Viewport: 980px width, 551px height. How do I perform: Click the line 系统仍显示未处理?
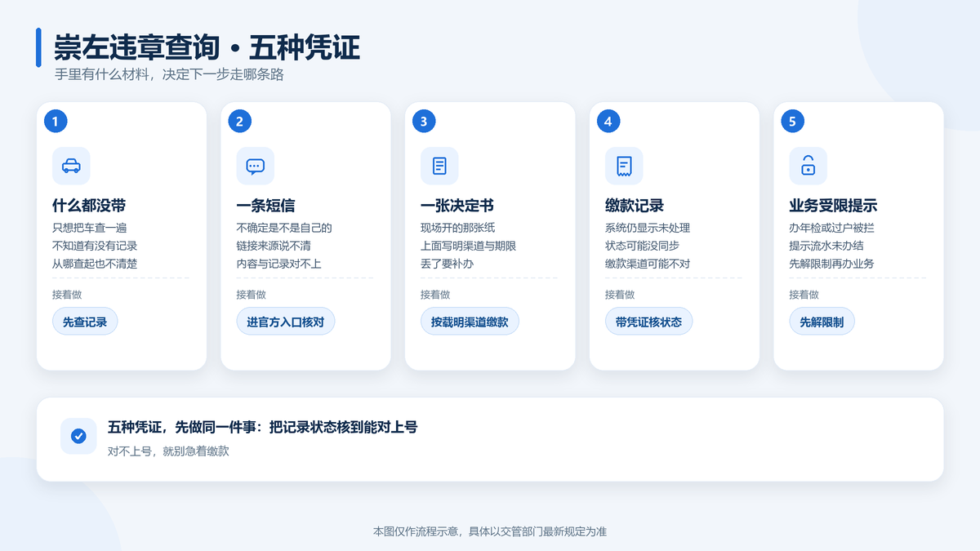pyautogui.click(x=648, y=228)
